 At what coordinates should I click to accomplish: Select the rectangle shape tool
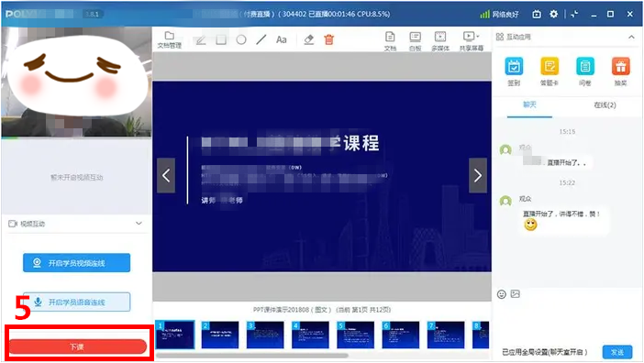[x=221, y=39]
